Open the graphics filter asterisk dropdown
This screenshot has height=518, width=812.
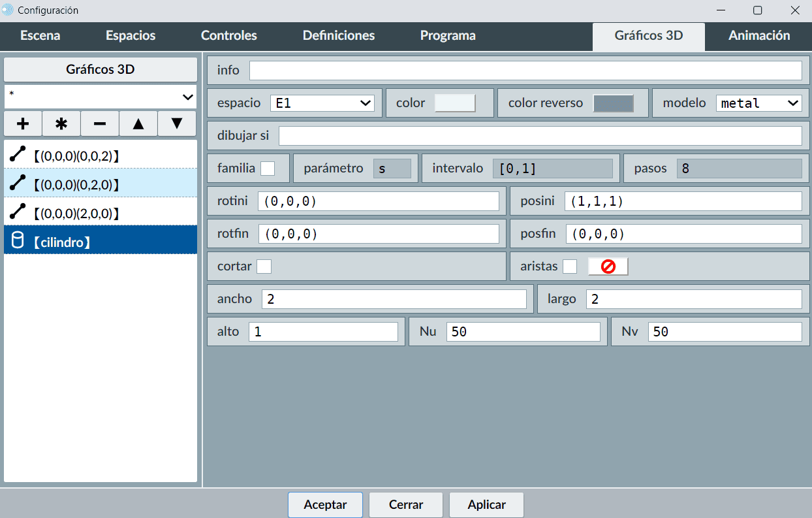[101, 97]
